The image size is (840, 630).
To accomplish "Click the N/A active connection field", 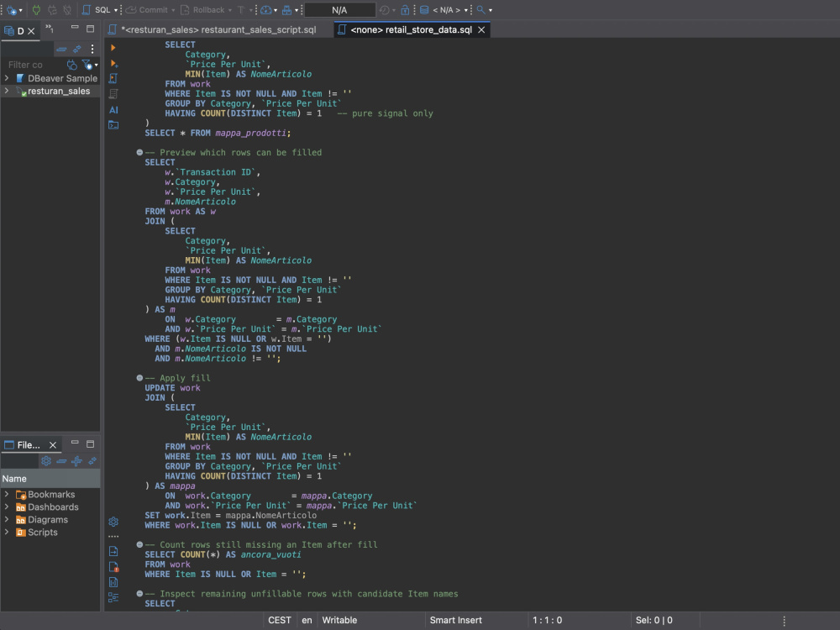I will (339, 9).
